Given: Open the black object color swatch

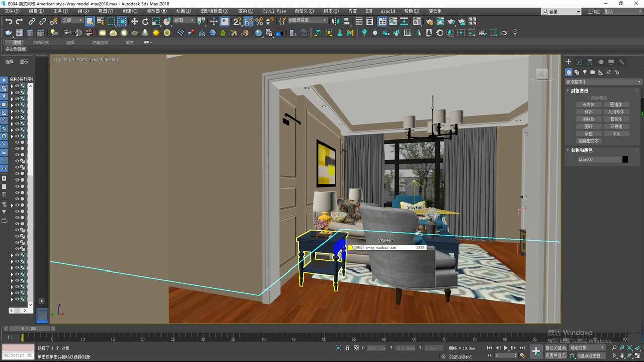Looking at the screenshot, I should 625,159.
